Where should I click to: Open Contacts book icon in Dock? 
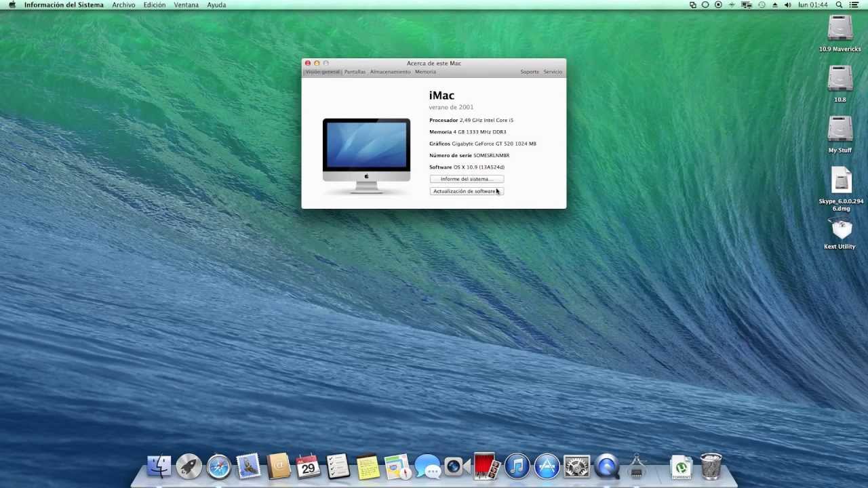279,466
